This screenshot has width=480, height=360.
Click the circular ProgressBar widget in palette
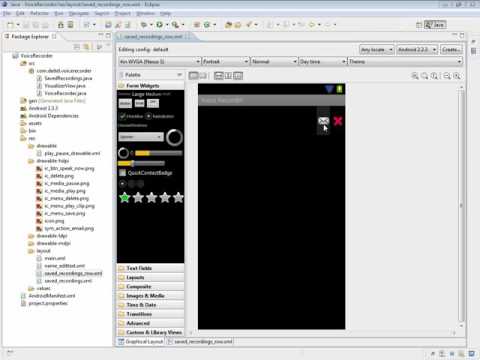coord(175,137)
